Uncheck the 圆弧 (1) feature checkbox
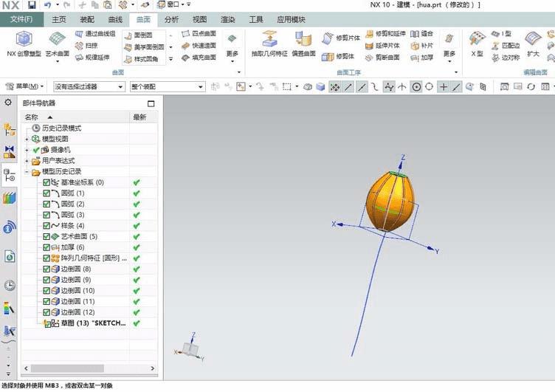The height and width of the screenshot is (392, 555). click(x=46, y=193)
